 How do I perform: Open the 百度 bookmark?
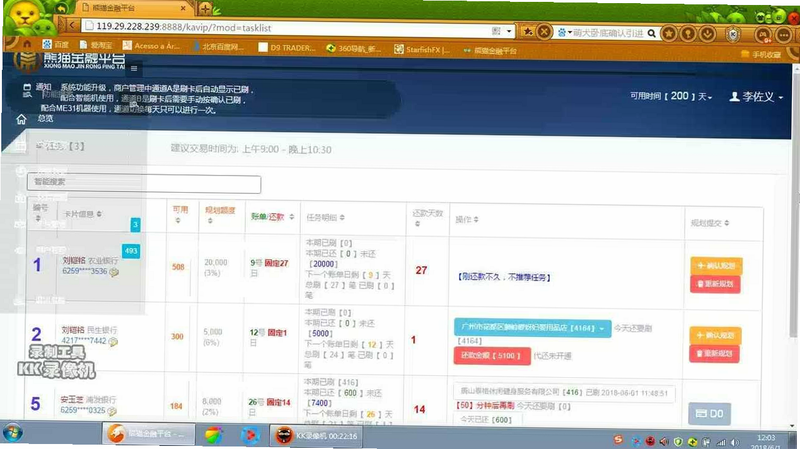(56, 44)
